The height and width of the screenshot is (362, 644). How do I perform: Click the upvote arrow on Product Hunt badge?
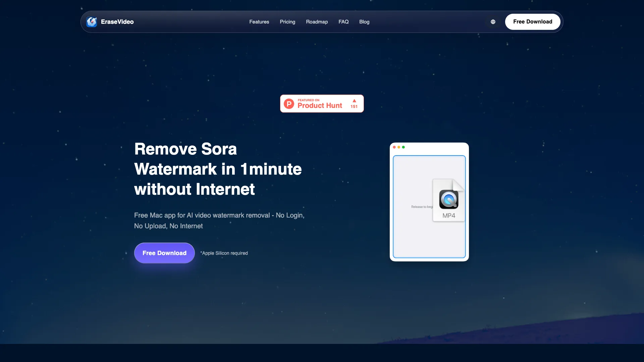point(354,101)
